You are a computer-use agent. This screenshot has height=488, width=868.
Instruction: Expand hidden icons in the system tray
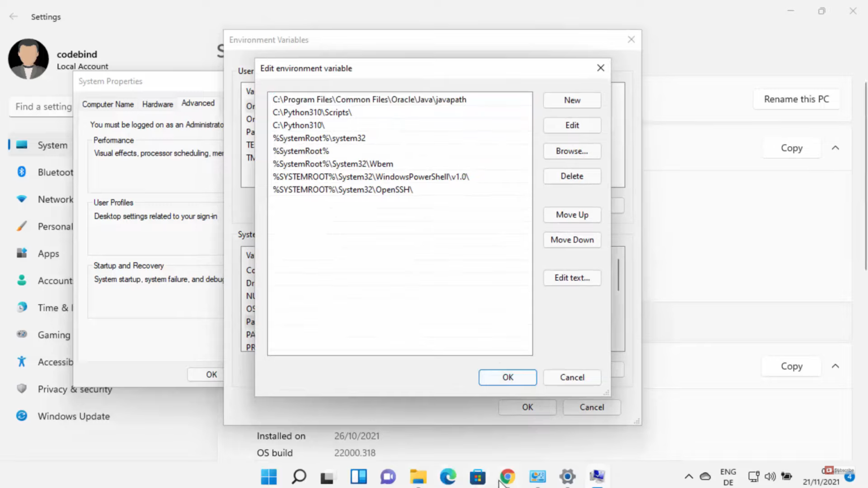689,476
